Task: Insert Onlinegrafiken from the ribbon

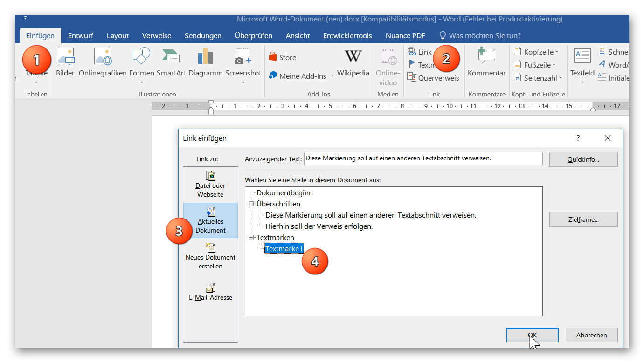Action: 103,62
